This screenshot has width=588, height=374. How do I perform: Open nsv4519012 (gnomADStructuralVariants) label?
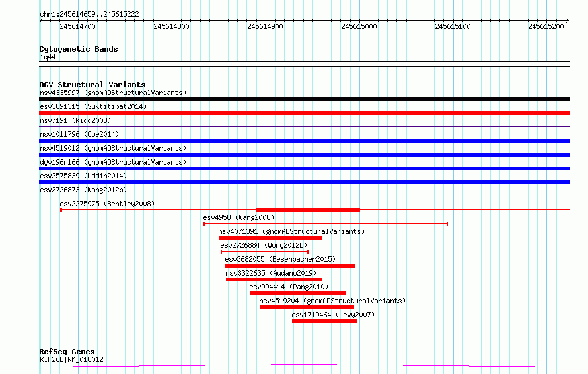pos(113,148)
